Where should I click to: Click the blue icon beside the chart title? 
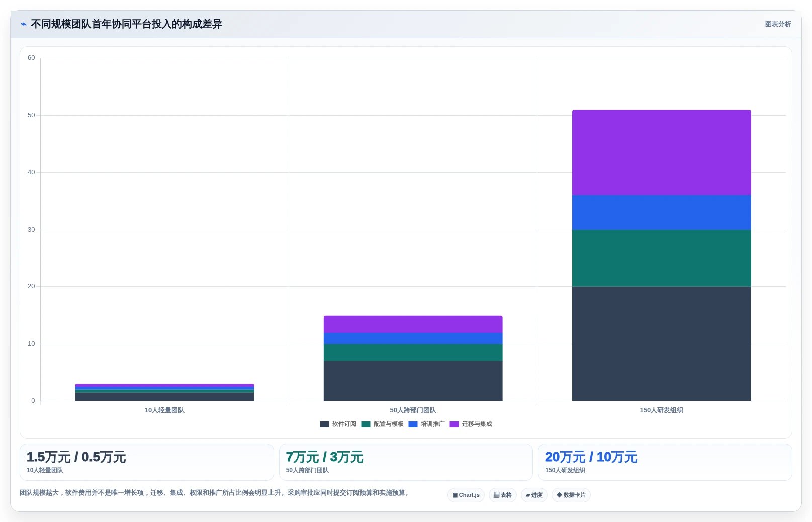23,24
